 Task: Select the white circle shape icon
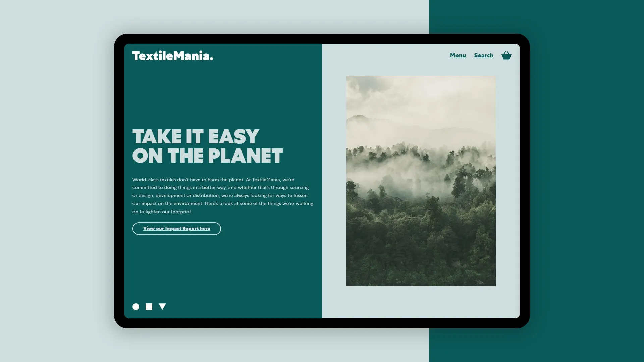pos(136,307)
